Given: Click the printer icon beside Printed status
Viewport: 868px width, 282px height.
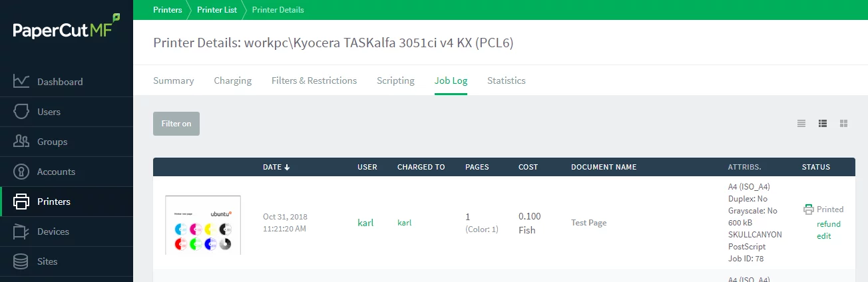Looking at the screenshot, I should coord(809,209).
